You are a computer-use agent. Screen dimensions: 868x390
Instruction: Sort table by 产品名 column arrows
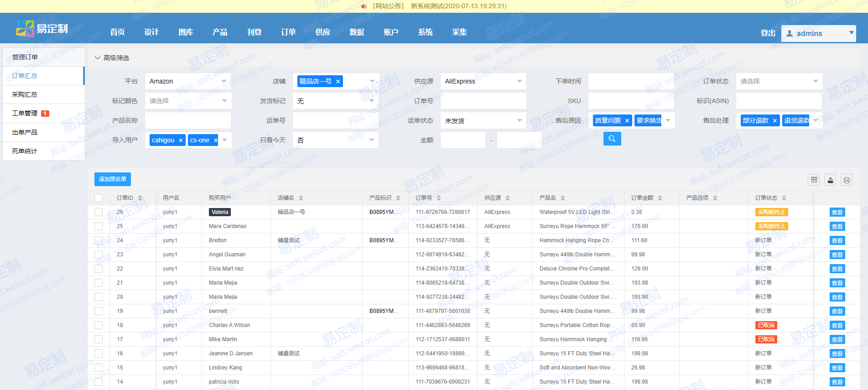point(563,198)
